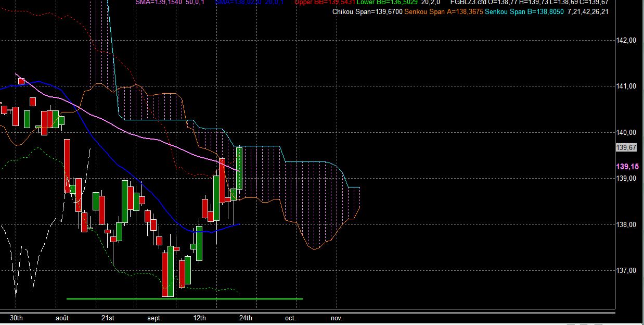The height and width of the screenshot is (325, 644).
Task: Click the sept. date axis label
Action: point(154,318)
